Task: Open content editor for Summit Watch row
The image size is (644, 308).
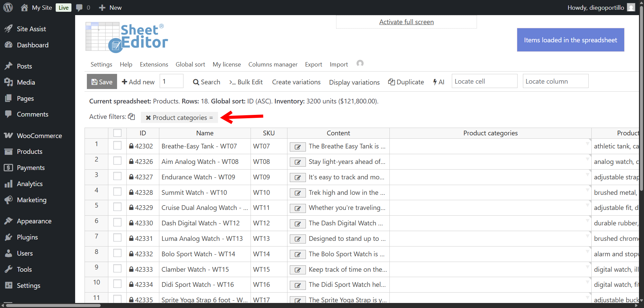Action: 298,193
